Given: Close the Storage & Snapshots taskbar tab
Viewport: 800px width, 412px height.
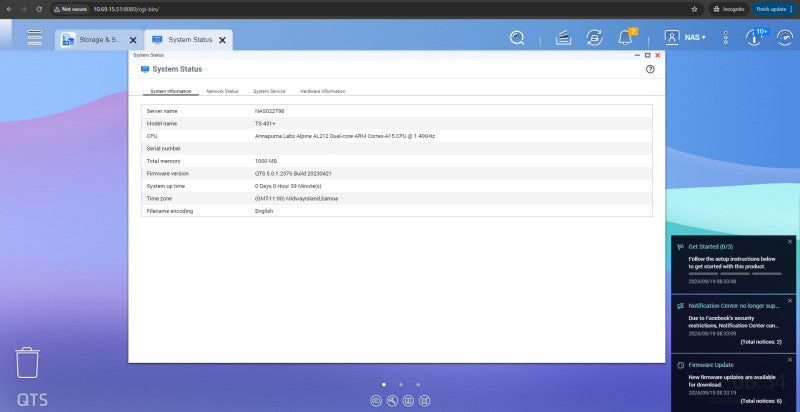Looking at the screenshot, I should [x=133, y=40].
